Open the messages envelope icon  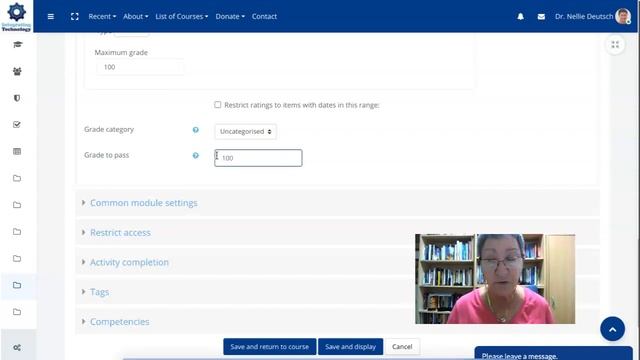[541, 16]
